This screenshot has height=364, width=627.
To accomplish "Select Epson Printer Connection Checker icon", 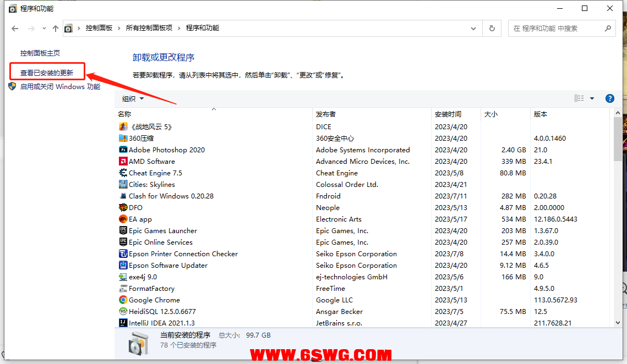I will 123,253.
